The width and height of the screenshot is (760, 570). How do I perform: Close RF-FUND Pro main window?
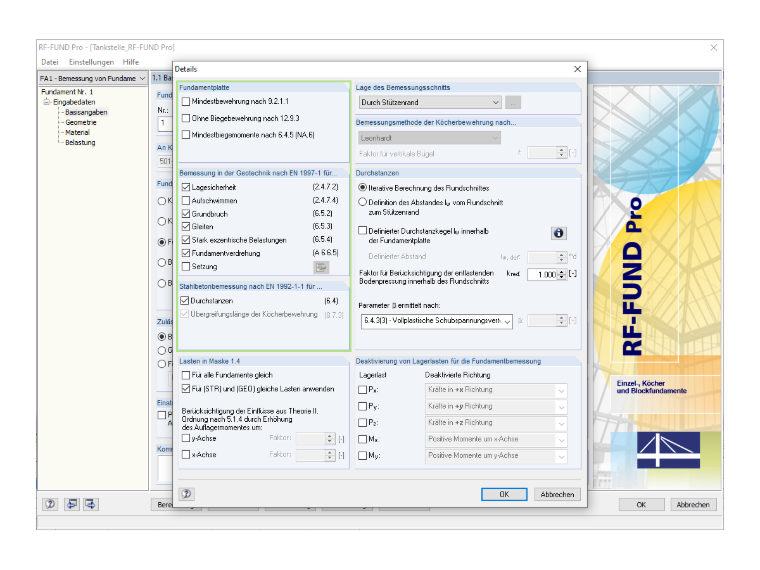coord(713,48)
